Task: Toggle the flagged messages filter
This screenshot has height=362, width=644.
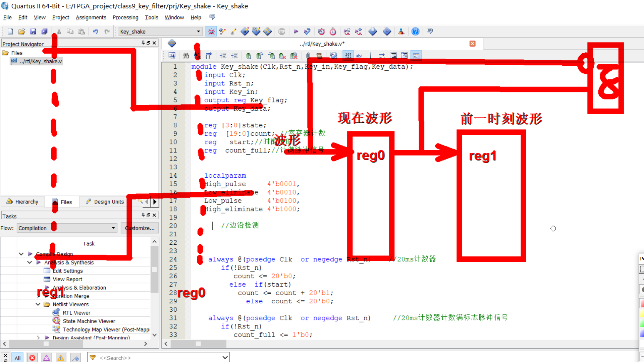Action: click(x=76, y=358)
